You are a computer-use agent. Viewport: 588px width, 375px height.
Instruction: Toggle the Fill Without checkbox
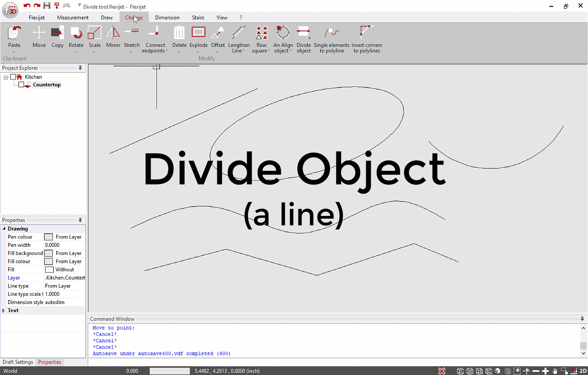tap(49, 269)
